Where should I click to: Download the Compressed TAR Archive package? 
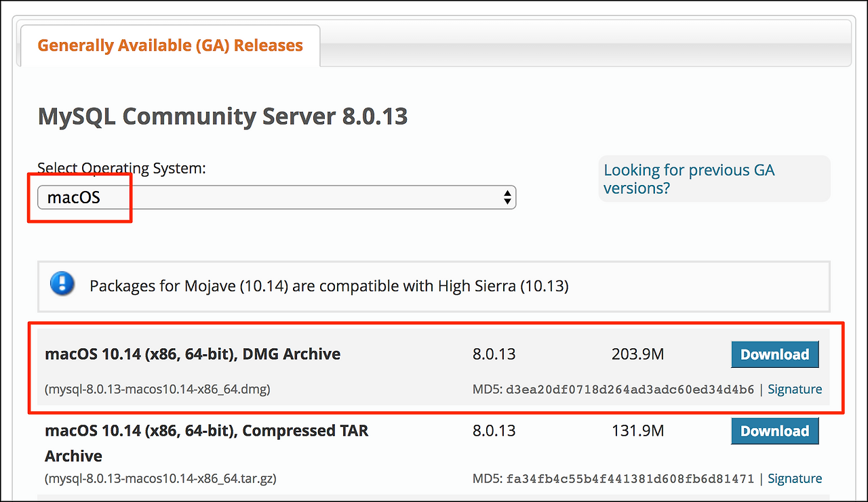[774, 430]
